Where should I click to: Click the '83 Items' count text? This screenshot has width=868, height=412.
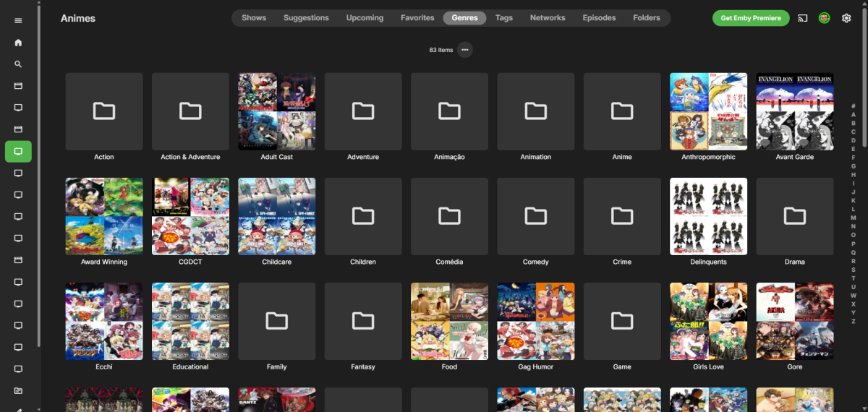pyautogui.click(x=441, y=50)
